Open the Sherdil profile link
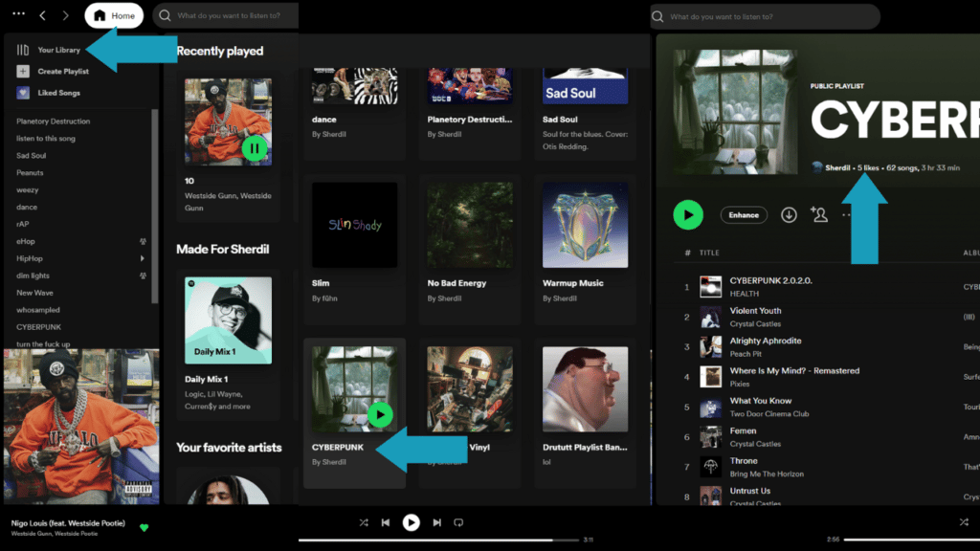The image size is (980, 551). [836, 167]
